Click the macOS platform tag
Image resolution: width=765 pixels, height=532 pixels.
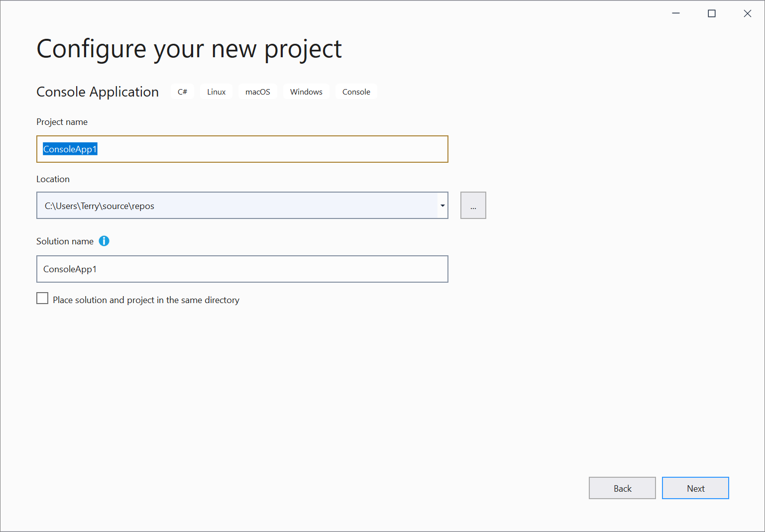coord(257,92)
